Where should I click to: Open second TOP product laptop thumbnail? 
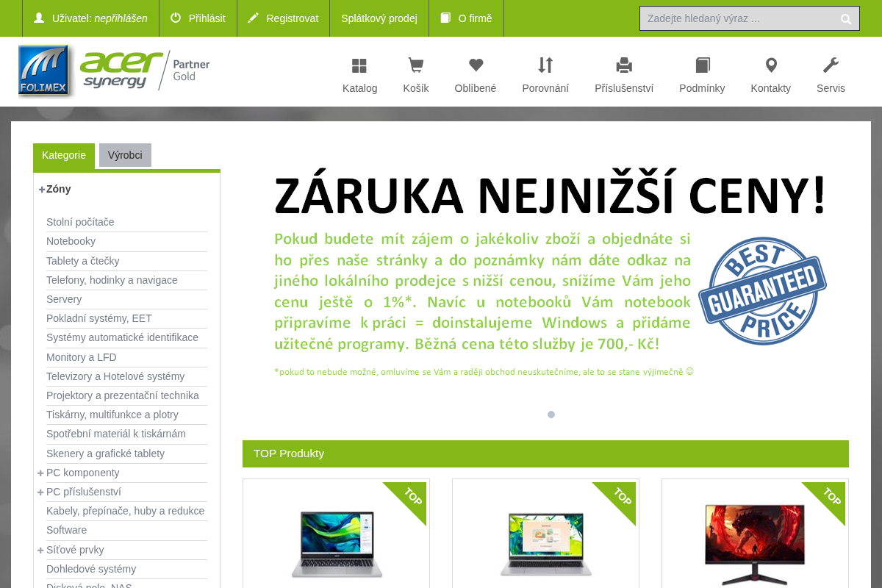point(545,543)
